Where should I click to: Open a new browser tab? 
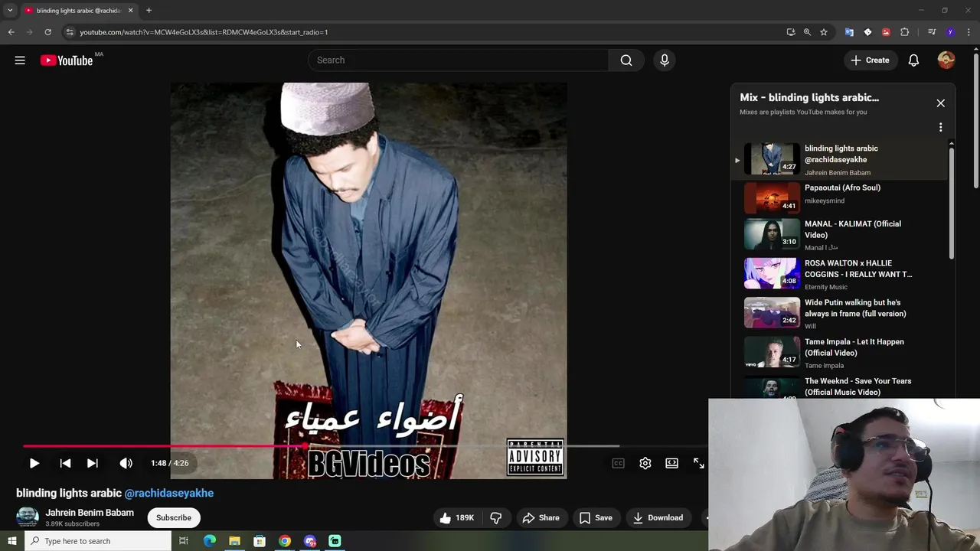(x=149, y=11)
